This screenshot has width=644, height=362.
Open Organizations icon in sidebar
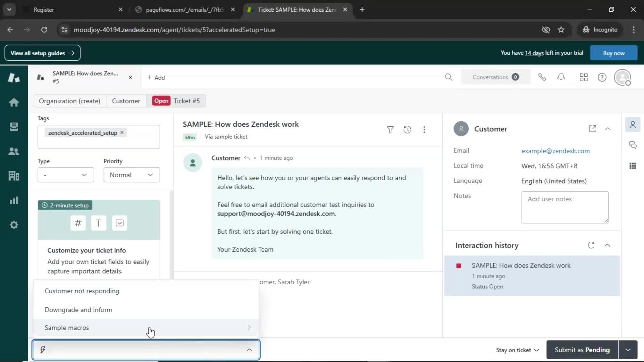click(x=14, y=176)
